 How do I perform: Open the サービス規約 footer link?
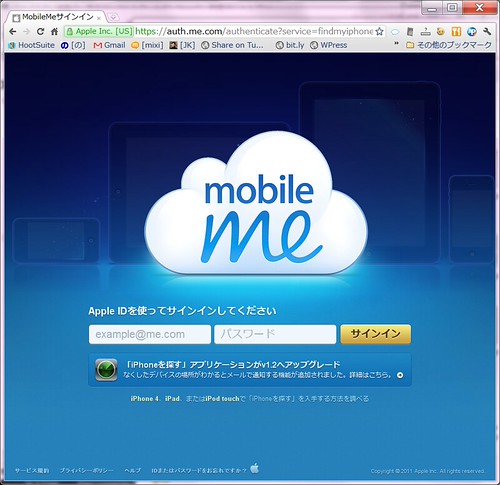[32, 471]
